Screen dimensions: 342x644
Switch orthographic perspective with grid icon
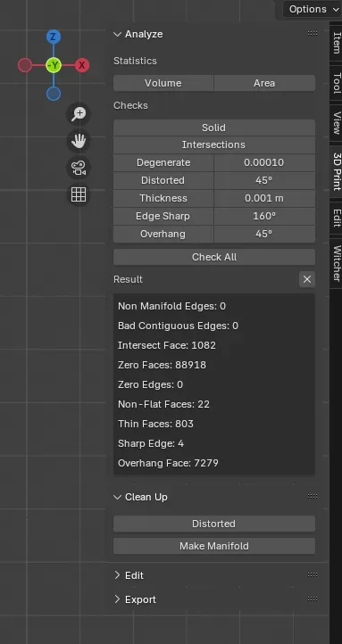(79, 194)
